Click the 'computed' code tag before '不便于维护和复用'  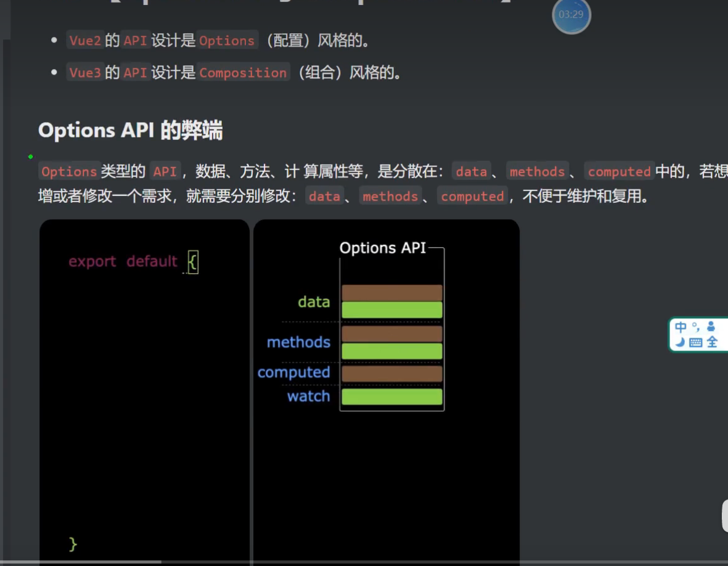pyautogui.click(x=472, y=197)
